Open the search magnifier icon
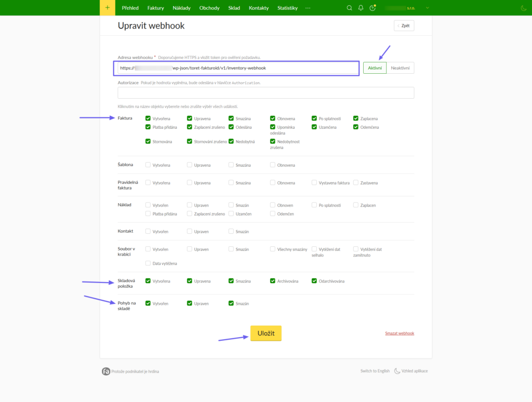532x402 pixels. (x=349, y=8)
